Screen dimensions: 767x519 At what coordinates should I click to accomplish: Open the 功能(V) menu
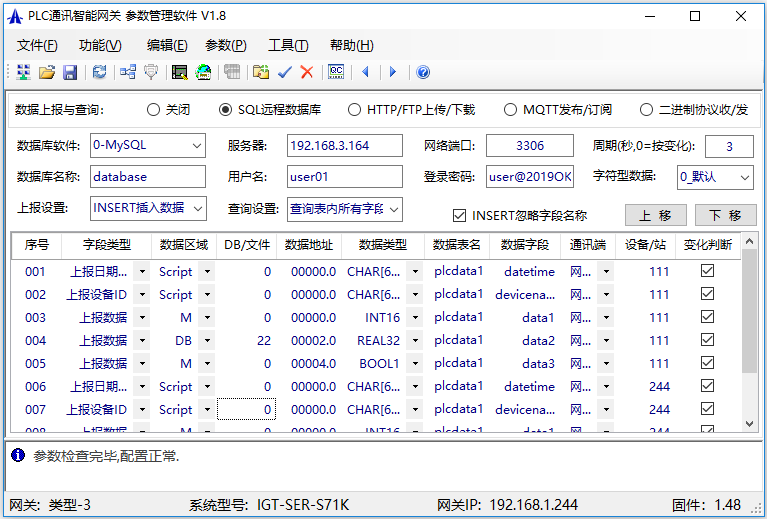point(100,45)
